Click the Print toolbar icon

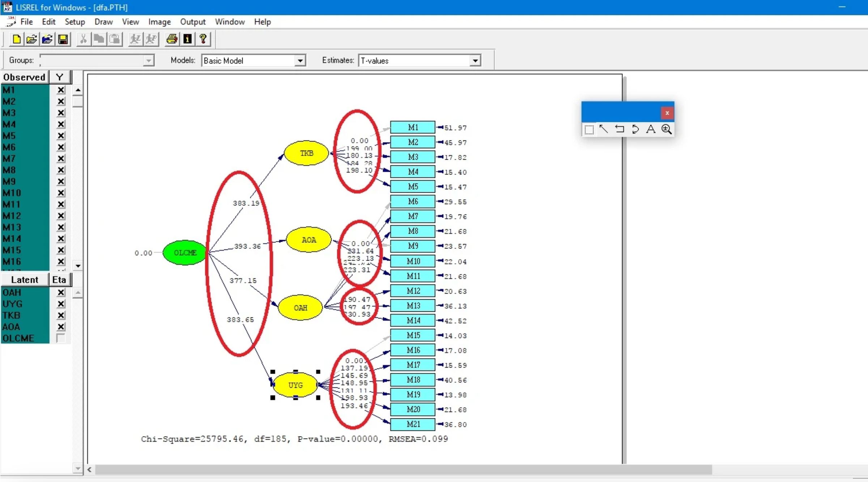point(171,39)
